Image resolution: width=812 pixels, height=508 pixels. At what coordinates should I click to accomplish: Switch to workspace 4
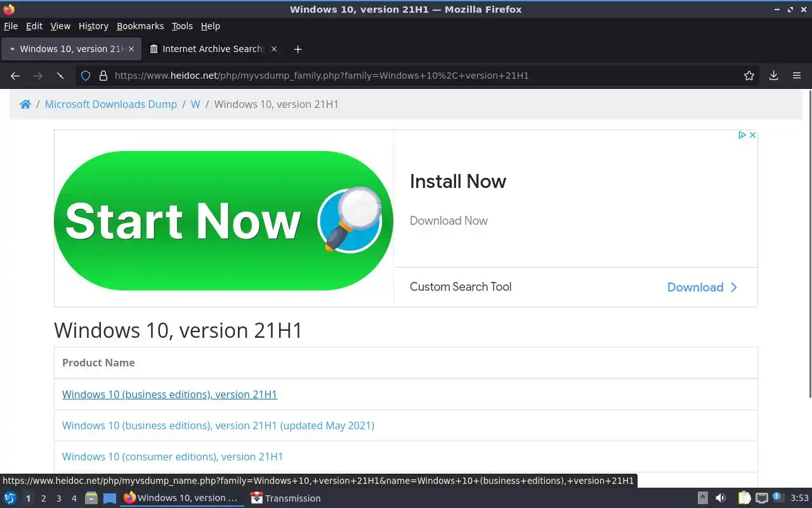coord(74,498)
